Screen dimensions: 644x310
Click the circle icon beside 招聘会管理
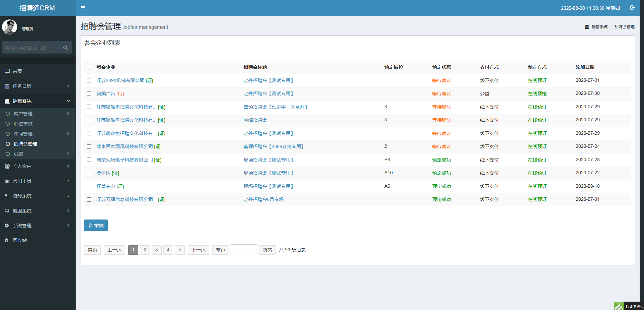coord(8,144)
